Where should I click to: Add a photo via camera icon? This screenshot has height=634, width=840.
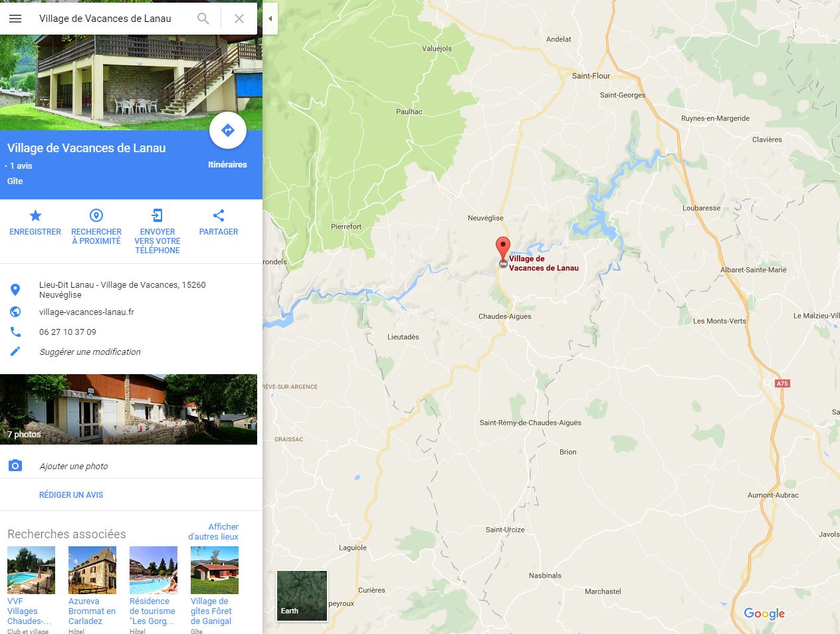15,466
